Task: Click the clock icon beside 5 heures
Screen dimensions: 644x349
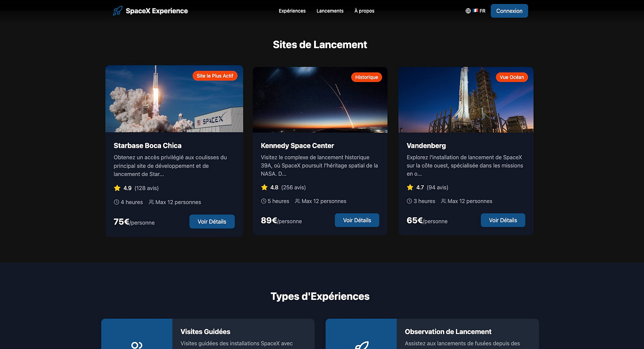Action: pos(264,201)
